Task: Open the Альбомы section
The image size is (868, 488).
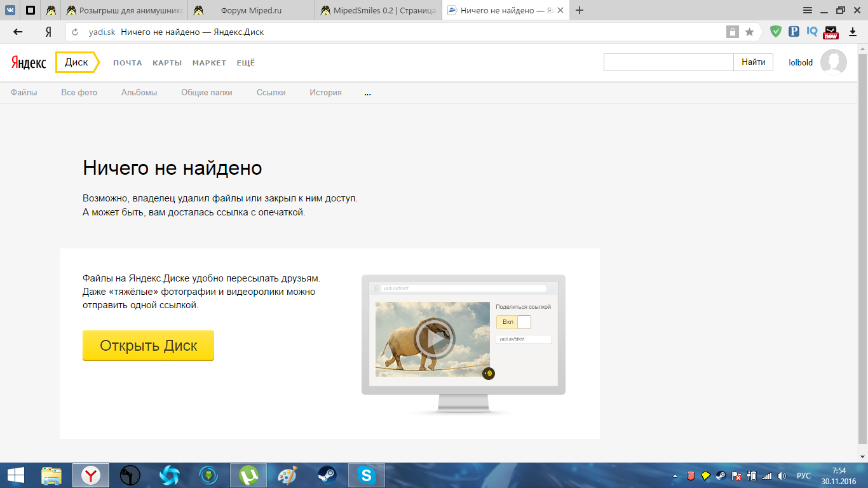Action: click(x=139, y=93)
